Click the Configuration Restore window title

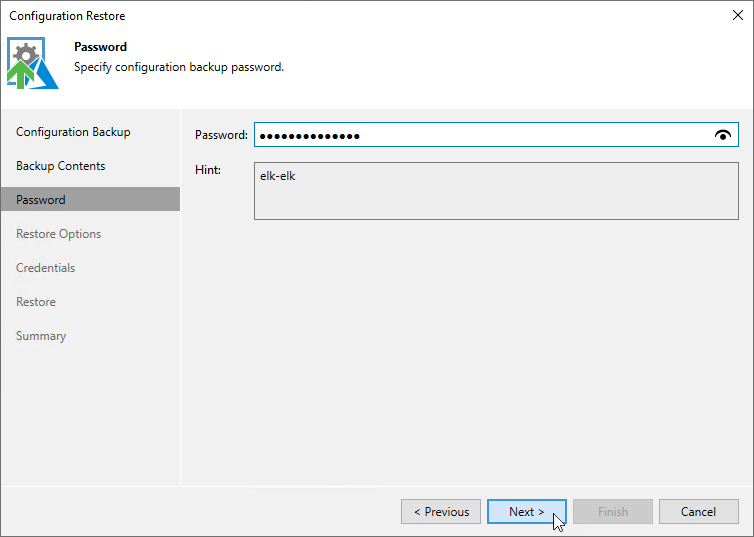pos(67,16)
